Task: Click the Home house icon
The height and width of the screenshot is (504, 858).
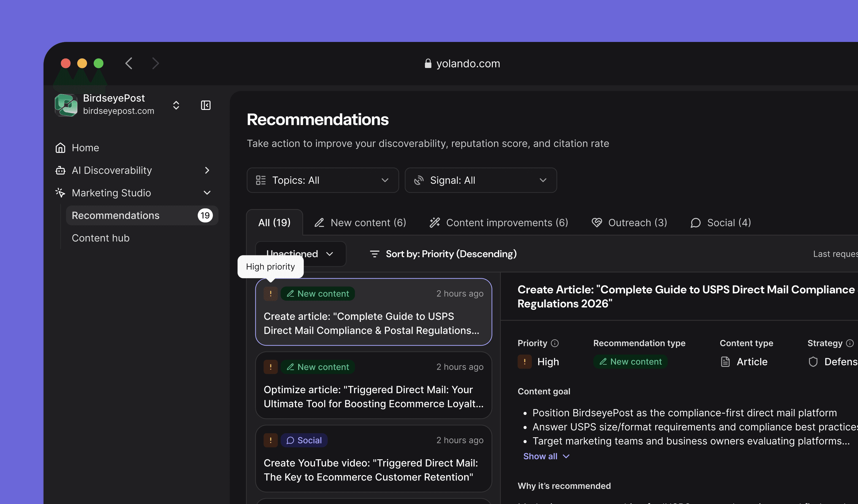Action: coord(61,148)
